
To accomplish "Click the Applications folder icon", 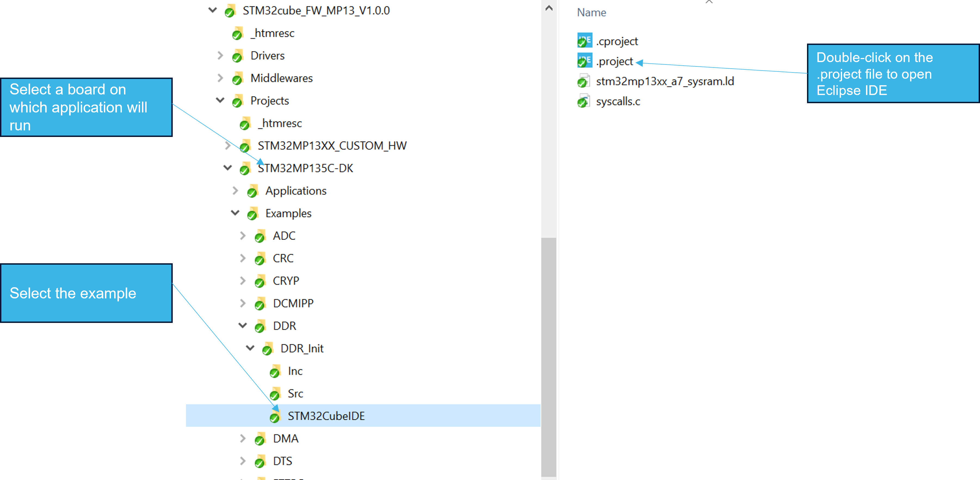I will [253, 191].
